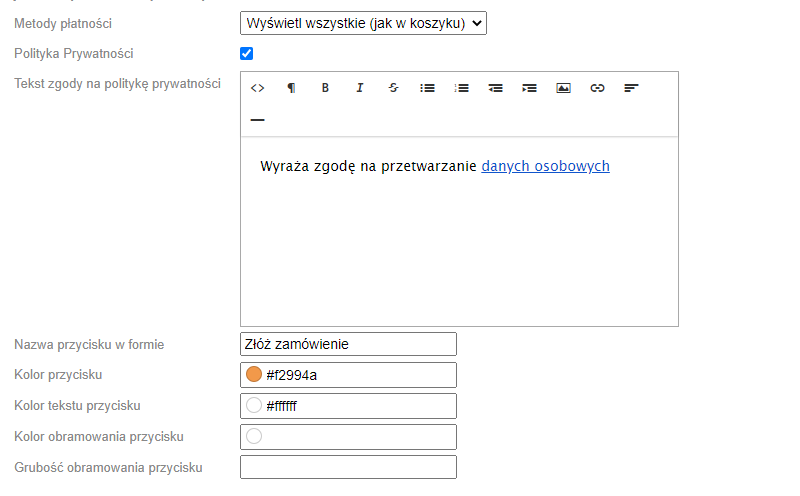Click the Nazwa przycisku w formie field
800x496 pixels.
click(348, 344)
